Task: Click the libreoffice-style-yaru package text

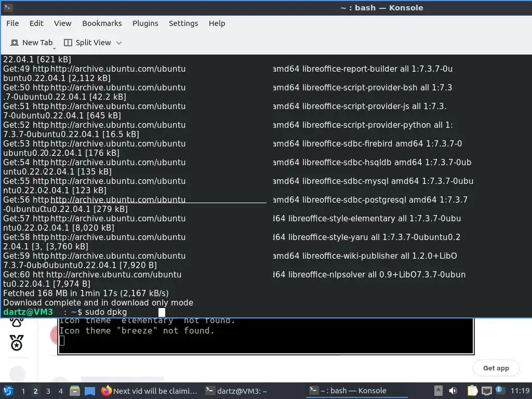Action: tap(328, 237)
